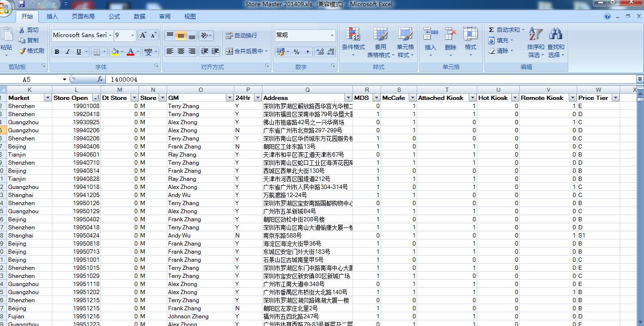Switch to the Insert (插入) tab

coord(52,17)
